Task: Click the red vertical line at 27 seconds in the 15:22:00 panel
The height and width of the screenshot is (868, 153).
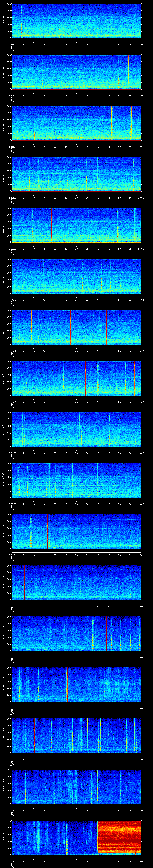Action: [x=70, y=327]
